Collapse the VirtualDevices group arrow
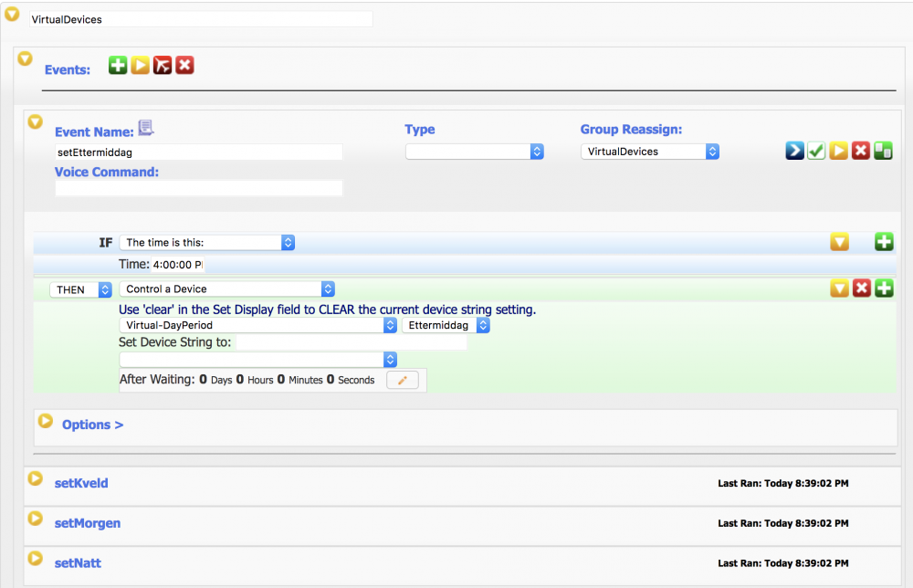The width and height of the screenshot is (913, 588). point(13,14)
